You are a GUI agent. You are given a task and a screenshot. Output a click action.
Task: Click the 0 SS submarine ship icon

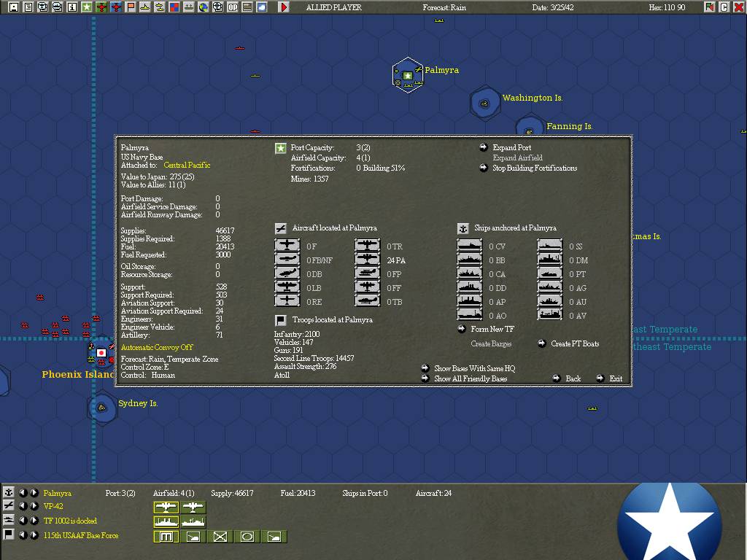550,246
